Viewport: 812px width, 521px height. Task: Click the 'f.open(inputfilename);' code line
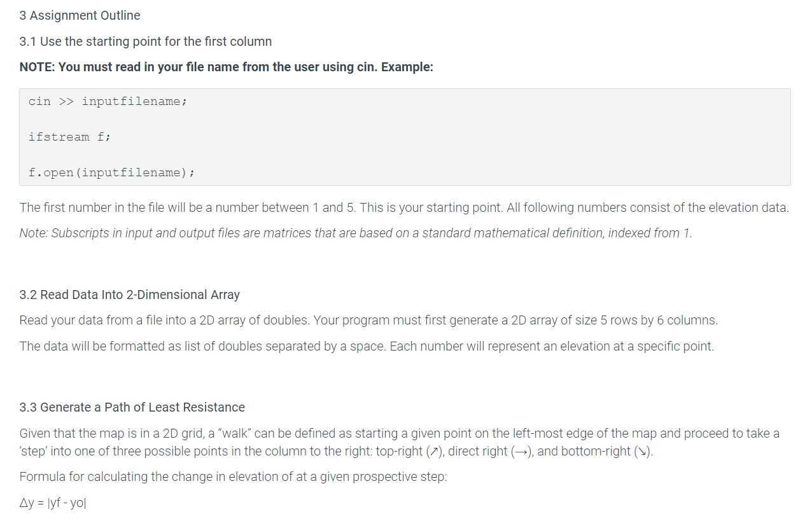[111, 172]
